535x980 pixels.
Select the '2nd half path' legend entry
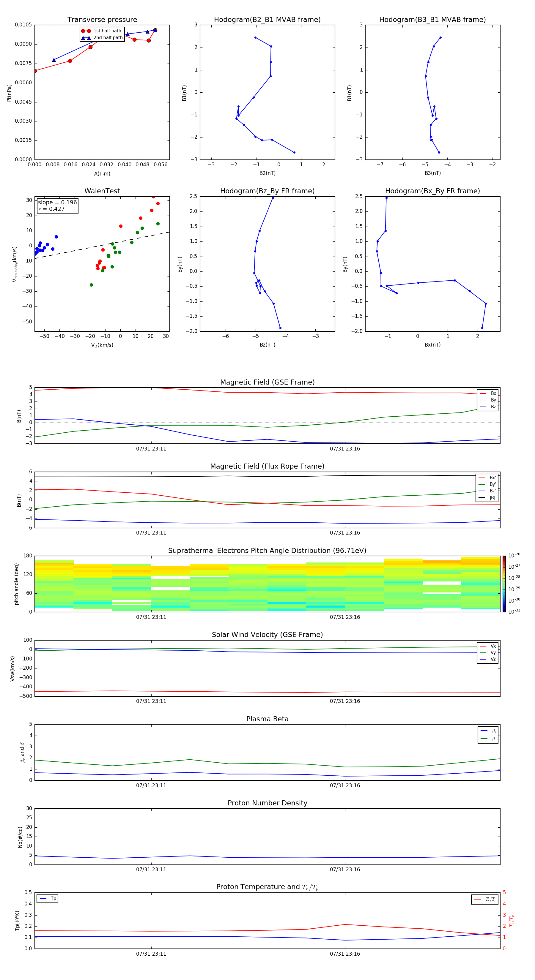click(x=102, y=38)
